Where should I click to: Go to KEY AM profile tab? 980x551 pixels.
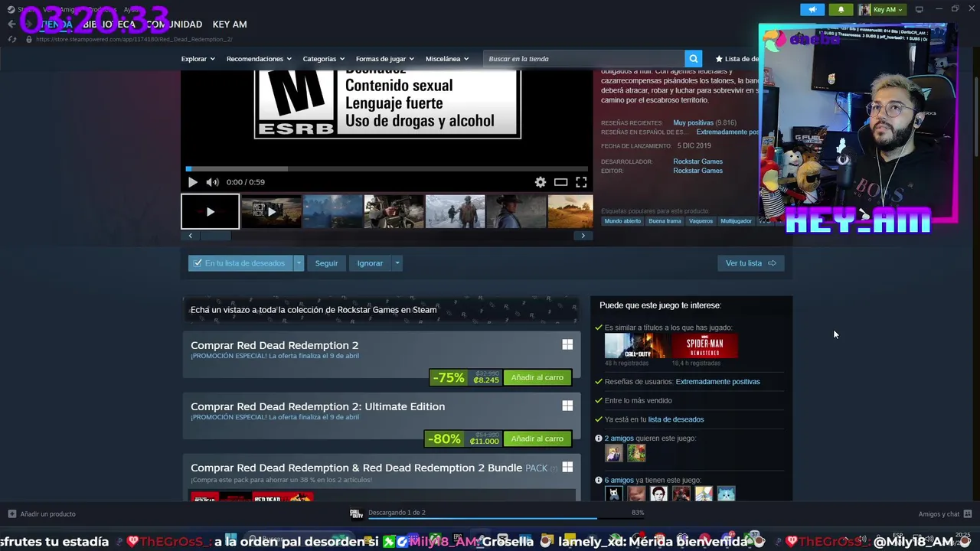pyautogui.click(x=230, y=24)
